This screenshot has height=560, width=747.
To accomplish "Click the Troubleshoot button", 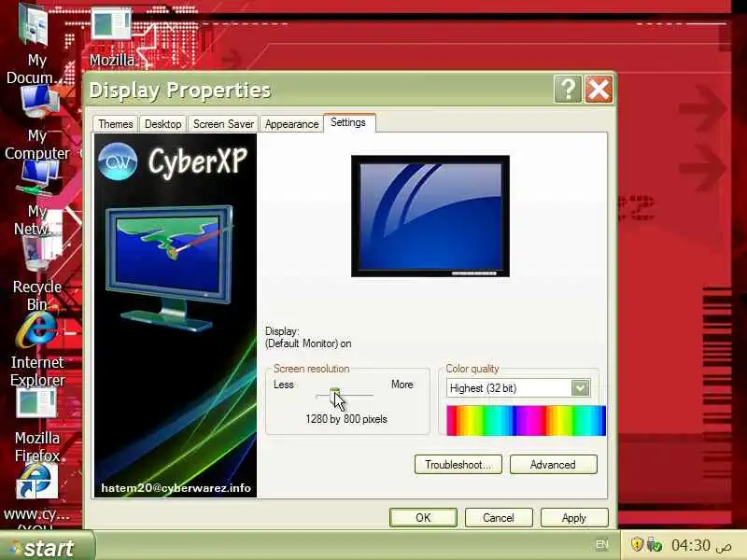I will (458, 464).
